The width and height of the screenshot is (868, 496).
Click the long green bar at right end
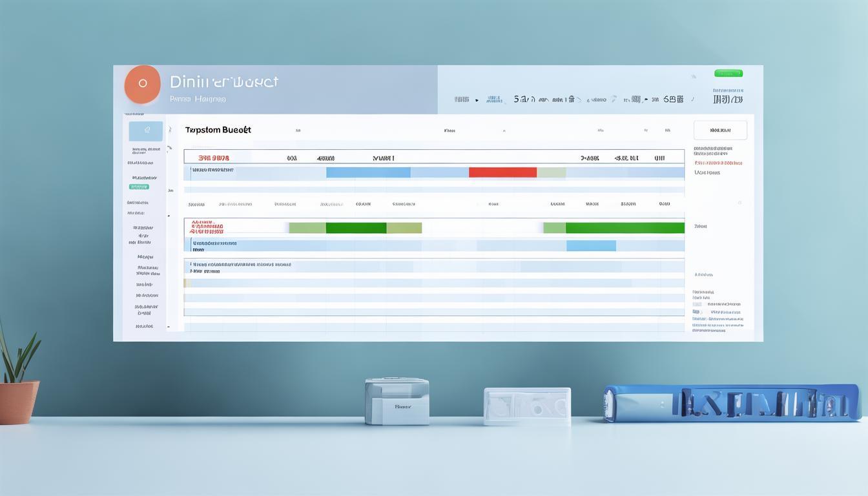pos(625,228)
